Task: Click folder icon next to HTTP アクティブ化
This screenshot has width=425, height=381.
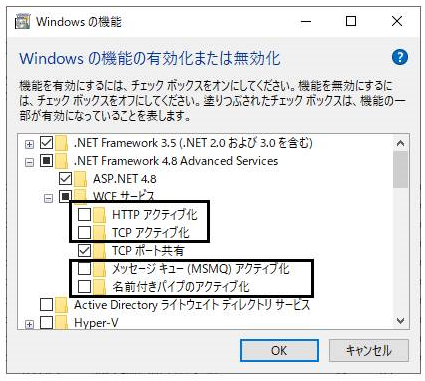Action: tap(99, 214)
